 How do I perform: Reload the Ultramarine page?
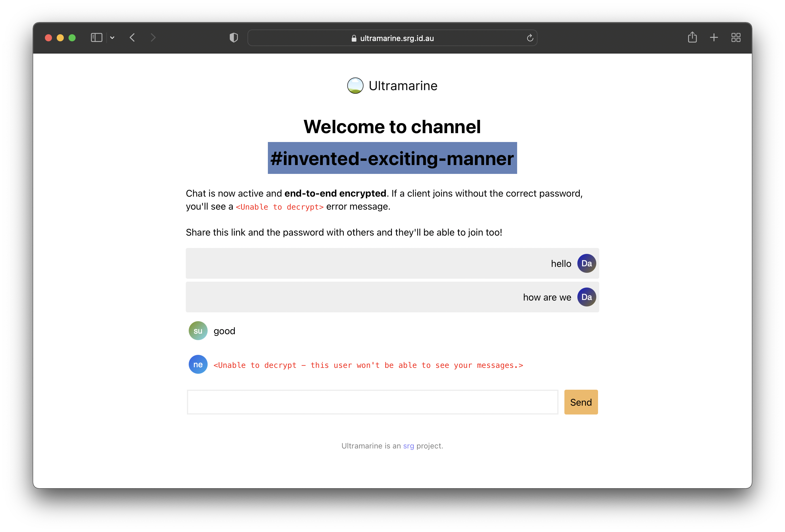529,38
